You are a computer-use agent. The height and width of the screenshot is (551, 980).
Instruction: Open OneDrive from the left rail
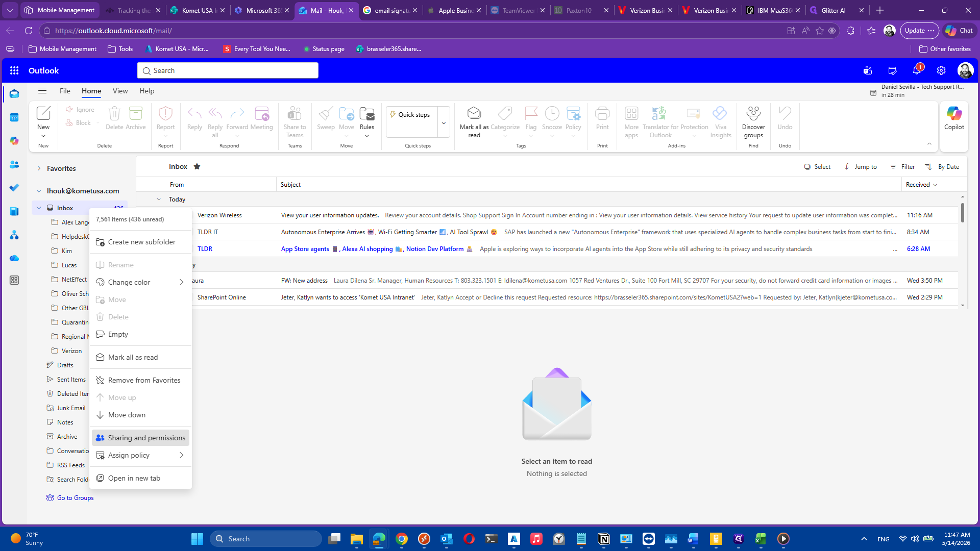click(x=14, y=258)
